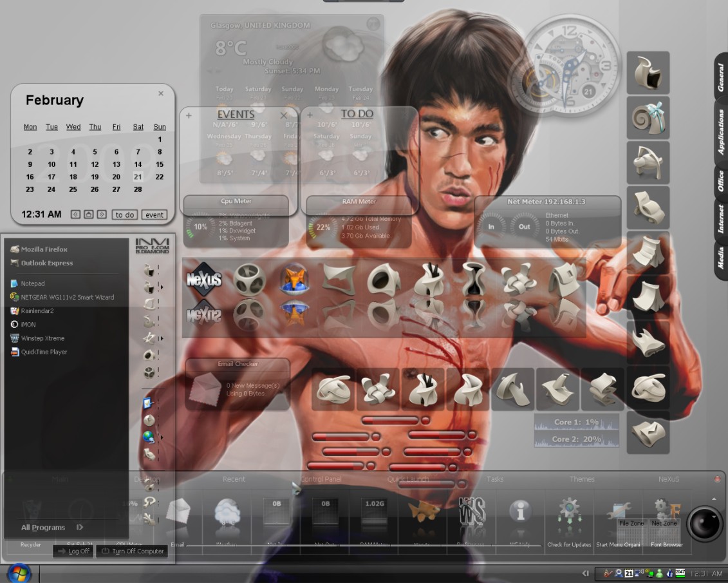
Task: Show hidden system tray icons
Action: click(586, 573)
